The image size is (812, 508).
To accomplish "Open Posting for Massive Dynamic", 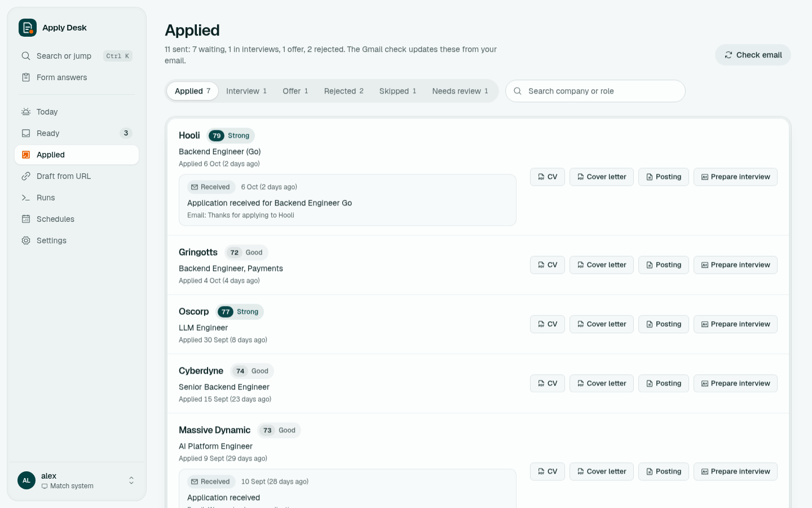I will tap(664, 471).
